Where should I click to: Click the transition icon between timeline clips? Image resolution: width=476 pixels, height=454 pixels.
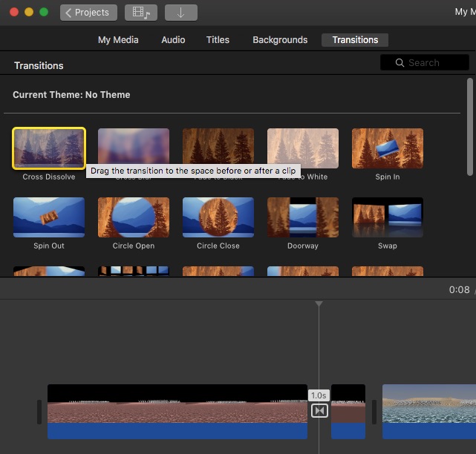(319, 411)
